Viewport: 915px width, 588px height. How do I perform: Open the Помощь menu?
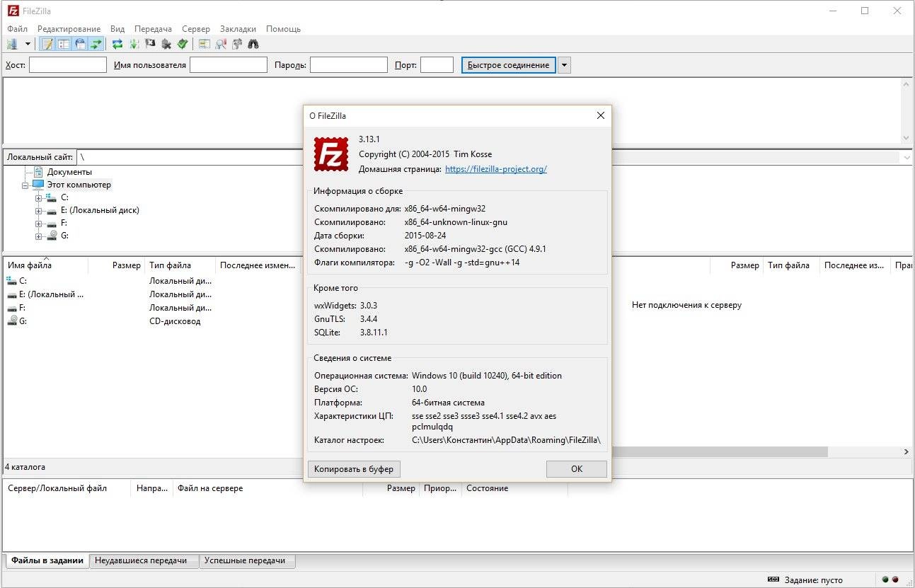(x=283, y=29)
